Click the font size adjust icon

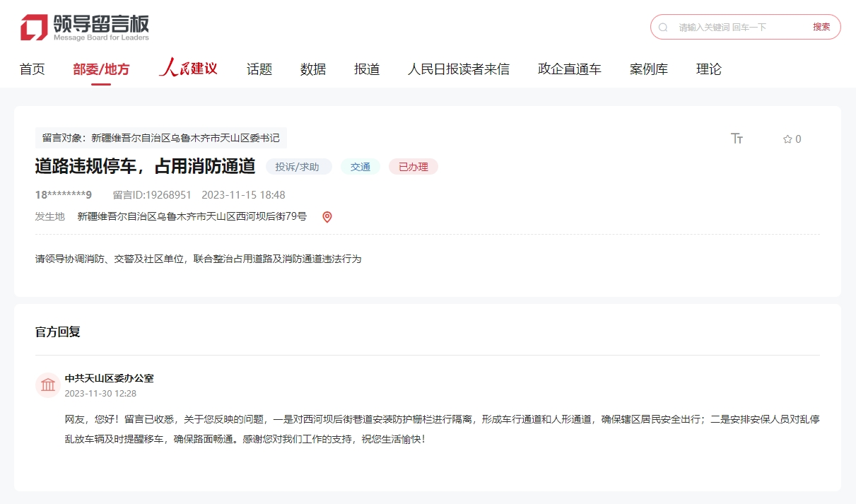click(x=737, y=139)
